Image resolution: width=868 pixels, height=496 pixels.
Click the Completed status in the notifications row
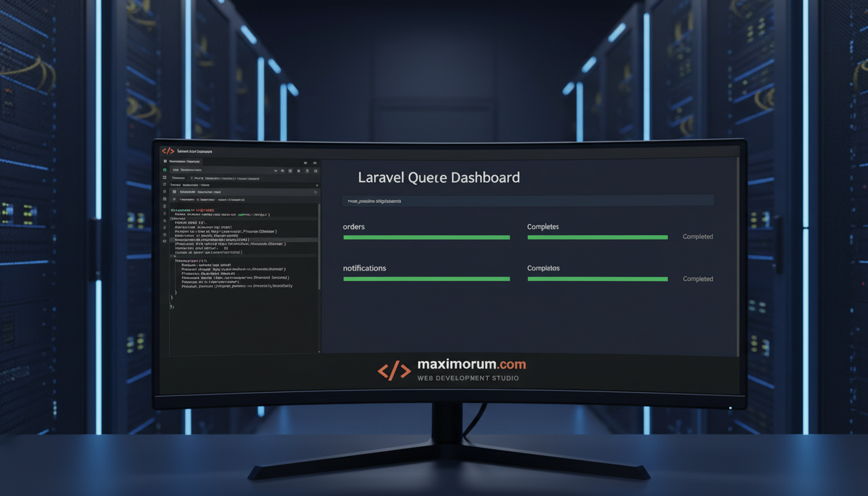click(x=697, y=279)
